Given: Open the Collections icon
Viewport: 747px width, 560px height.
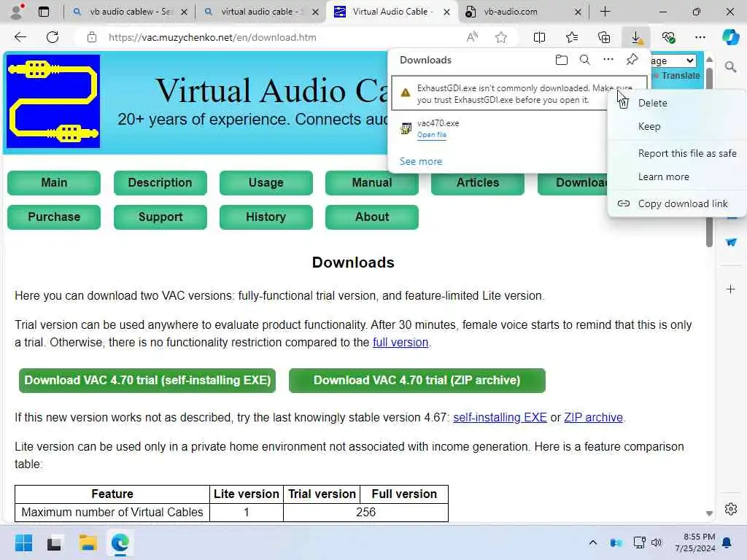Looking at the screenshot, I should pyautogui.click(x=604, y=37).
